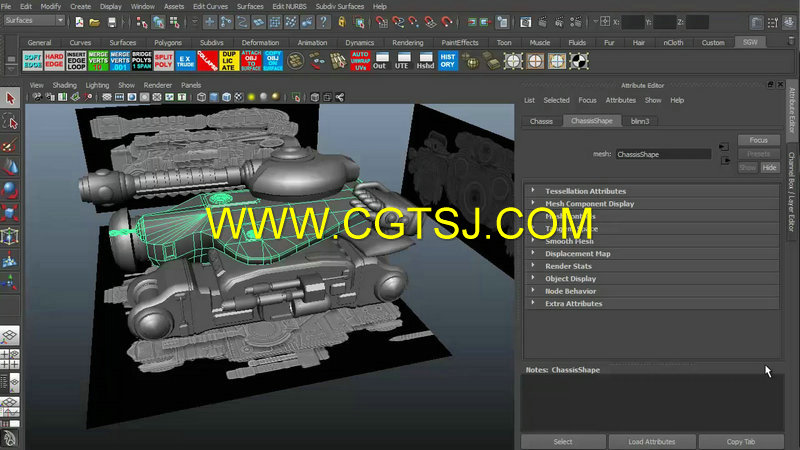The height and width of the screenshot is (450, 800).
Task: Open the Channel Box / Layer Editor side tab
Action: point(792,191)
